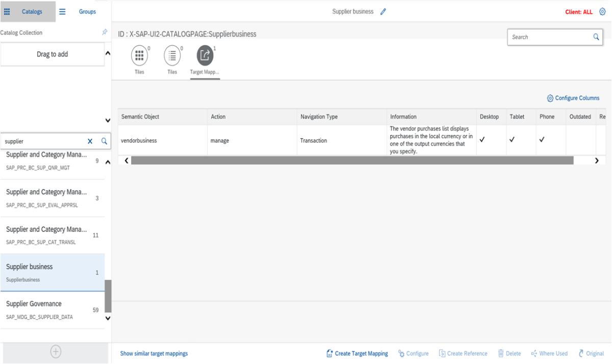Expand the panel with down chevron above search
This screenshot has height=364, width=612.
tap(108, 121)
